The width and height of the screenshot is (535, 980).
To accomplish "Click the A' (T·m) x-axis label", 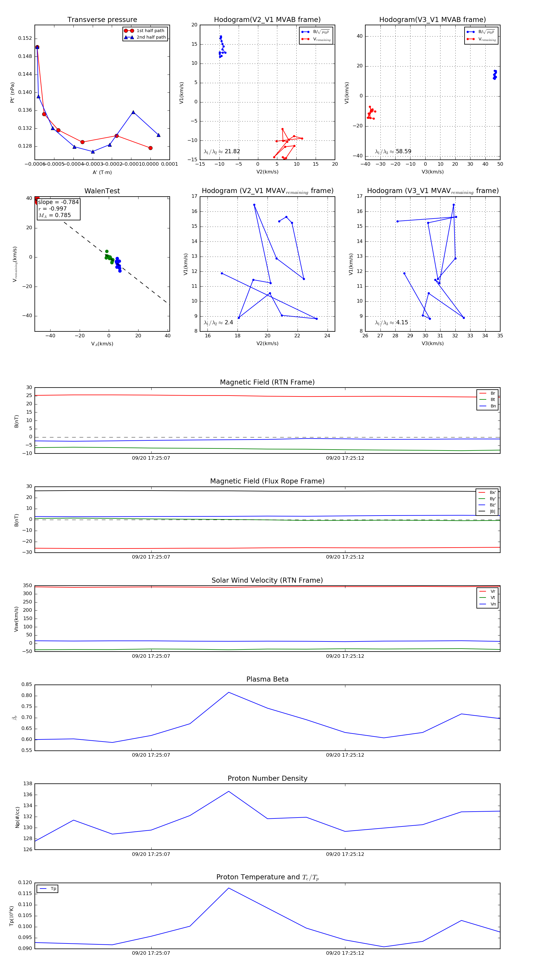I will (102, 172).
